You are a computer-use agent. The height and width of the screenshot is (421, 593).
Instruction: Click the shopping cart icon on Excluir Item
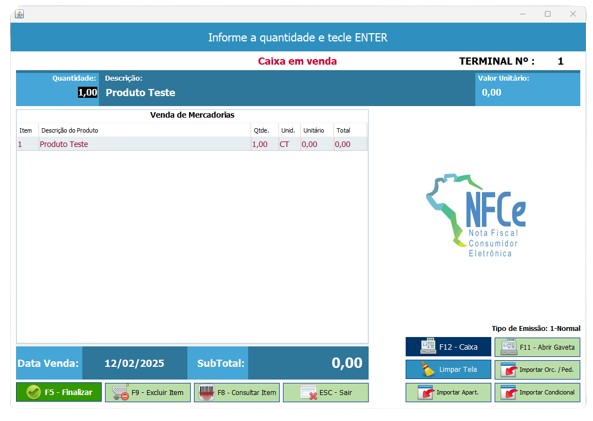(120, 393)
